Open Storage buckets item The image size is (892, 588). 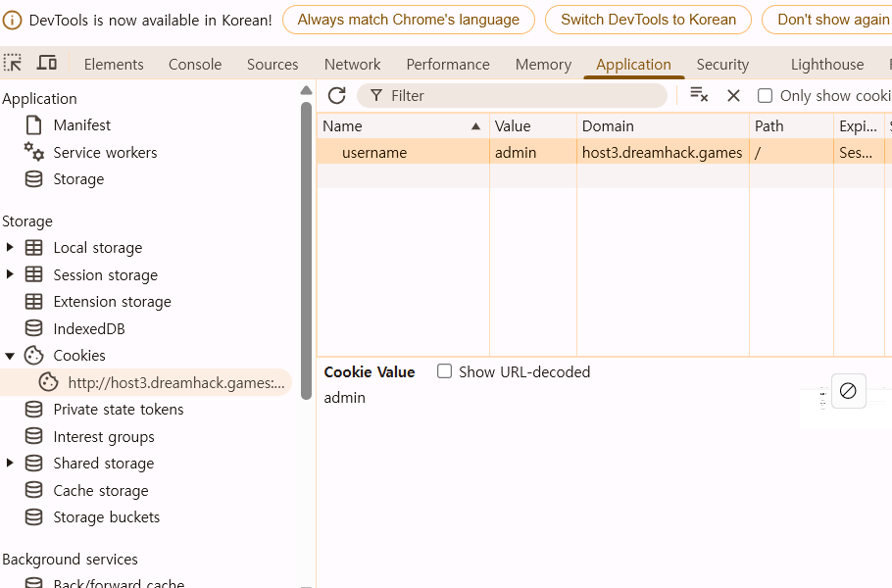[107, 517]
